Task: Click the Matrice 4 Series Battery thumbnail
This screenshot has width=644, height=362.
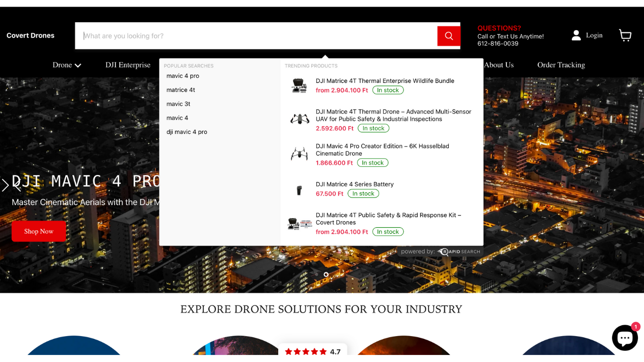Action: pyautogui.click(x=299, y=190)
